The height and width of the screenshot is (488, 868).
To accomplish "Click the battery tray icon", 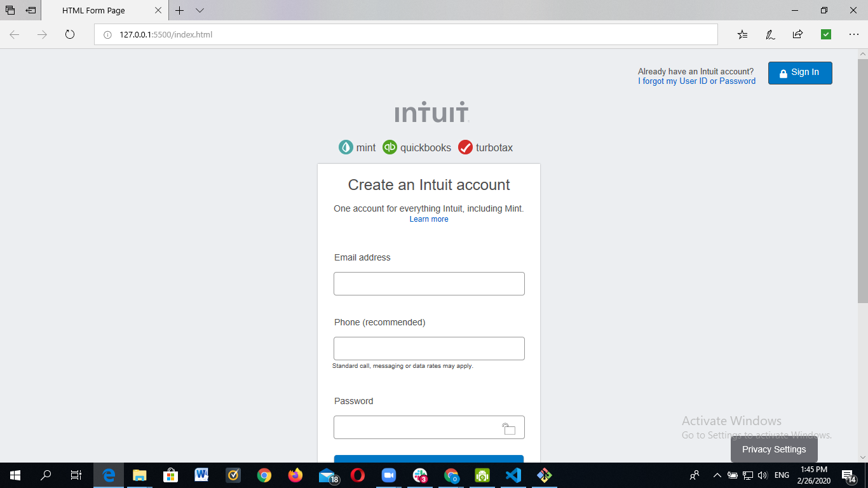I will point(733,475).
